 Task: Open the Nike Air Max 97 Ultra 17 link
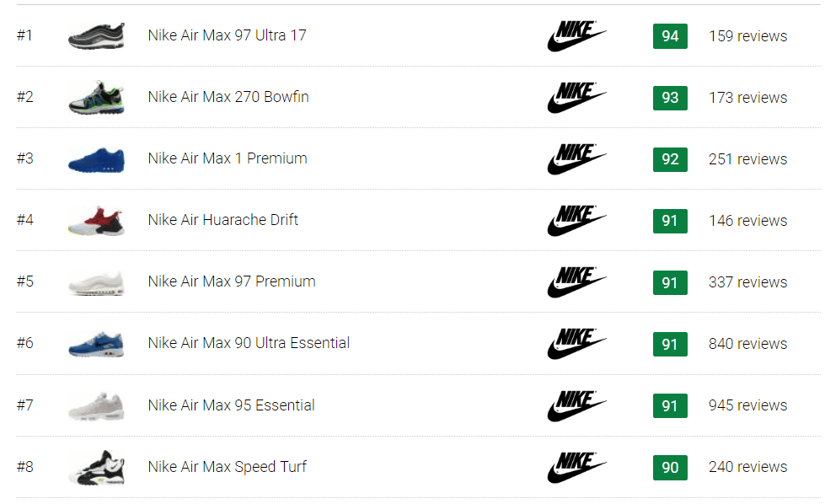point(227,35)
